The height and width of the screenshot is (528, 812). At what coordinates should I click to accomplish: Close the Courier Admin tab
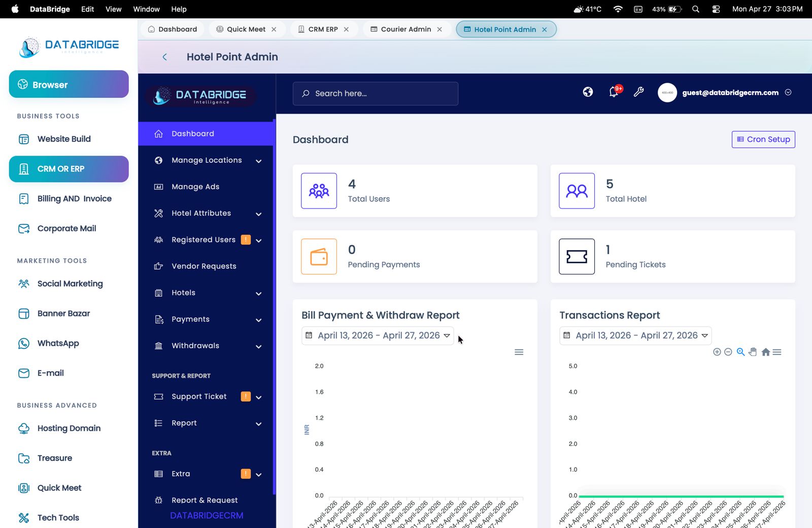[439, 29]
